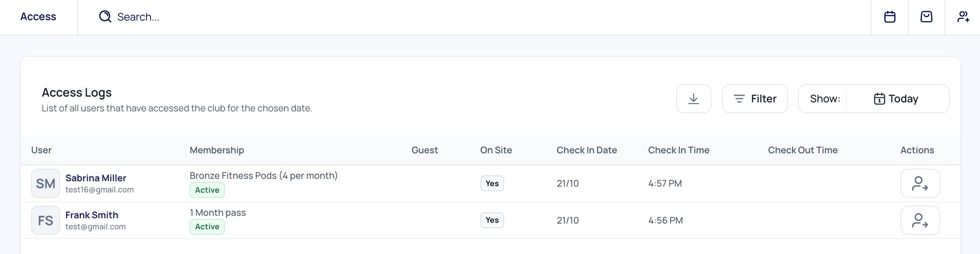Sort by Check In Date column
The image size is (980, 254).
coord(587,150)
